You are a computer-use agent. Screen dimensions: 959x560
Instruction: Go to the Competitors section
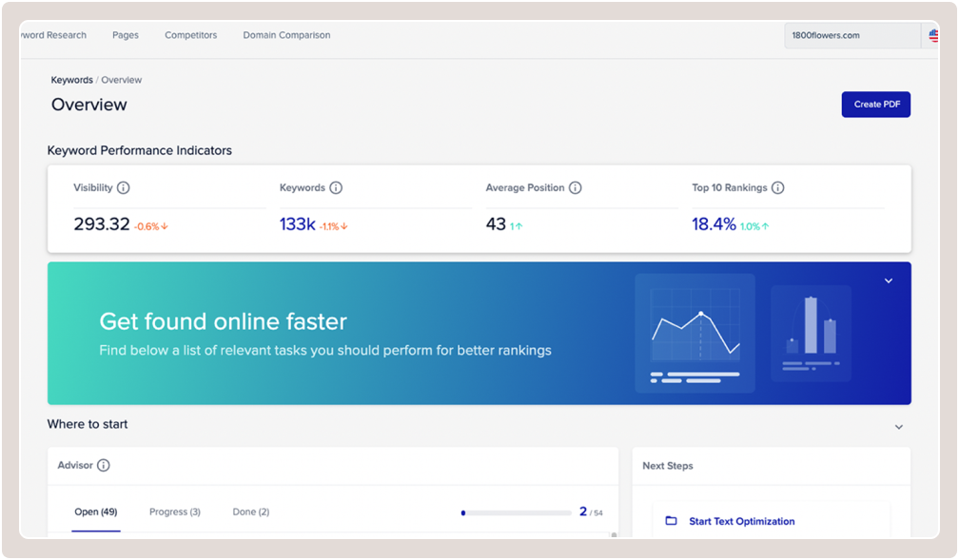click(x=190, y=35)
